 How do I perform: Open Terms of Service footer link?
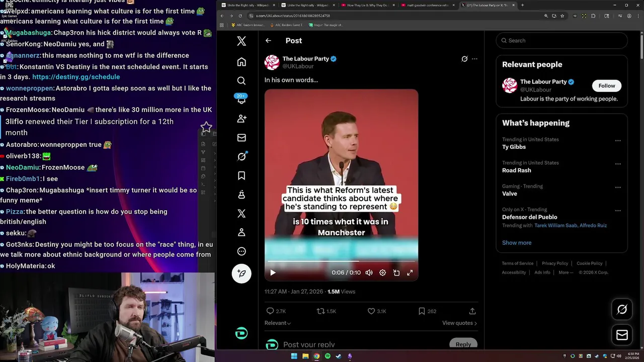(517, 263)
